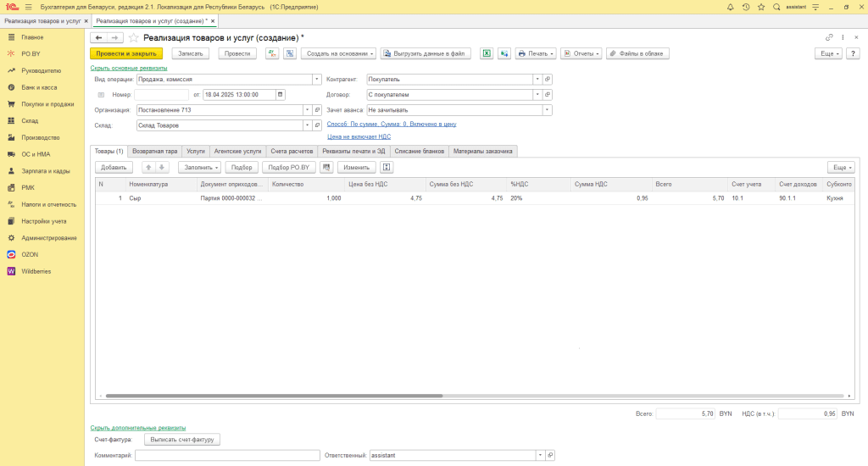Viewport: 868px width, 466px height.
Task: Click the back navigation arrow
Action: tap(99, 37)
